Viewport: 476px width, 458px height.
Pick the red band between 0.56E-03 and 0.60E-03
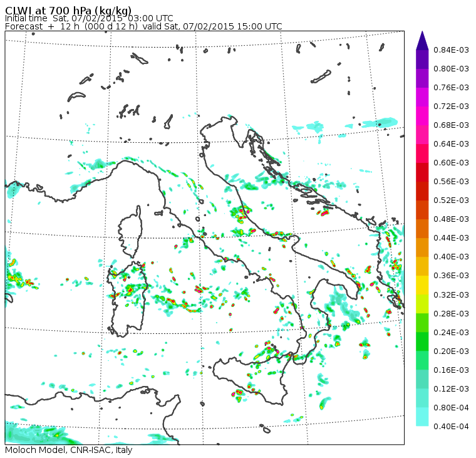(x=422, y=172)
